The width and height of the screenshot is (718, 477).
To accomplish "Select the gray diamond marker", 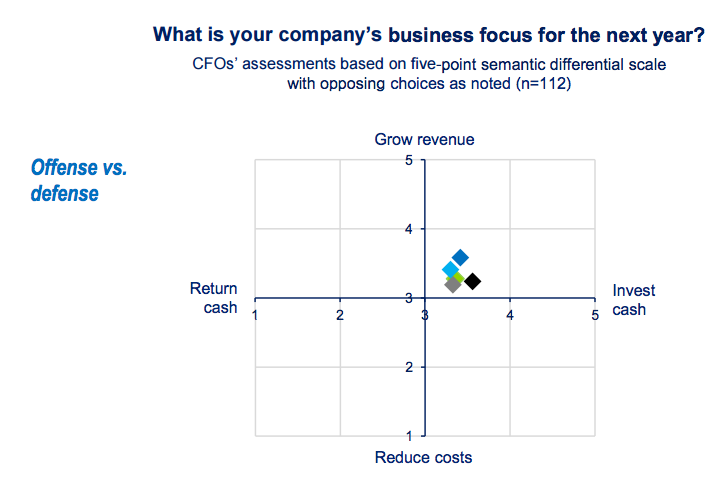I will tap(453, 284).
